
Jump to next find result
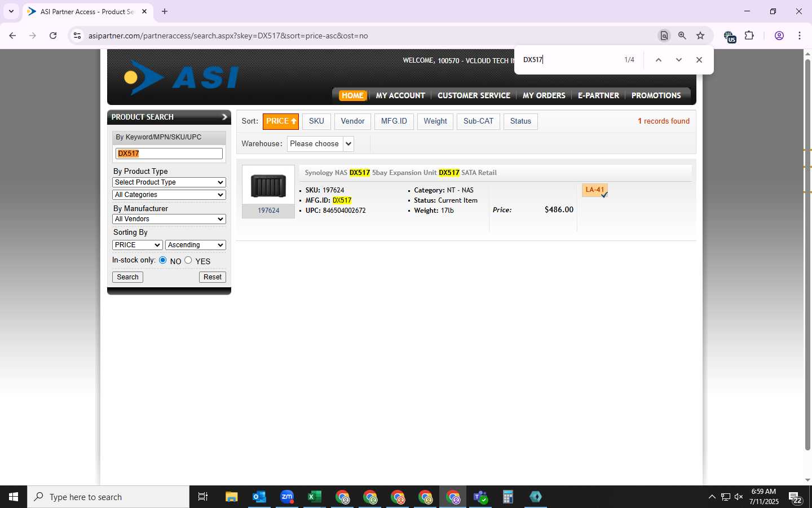[679, 60]
